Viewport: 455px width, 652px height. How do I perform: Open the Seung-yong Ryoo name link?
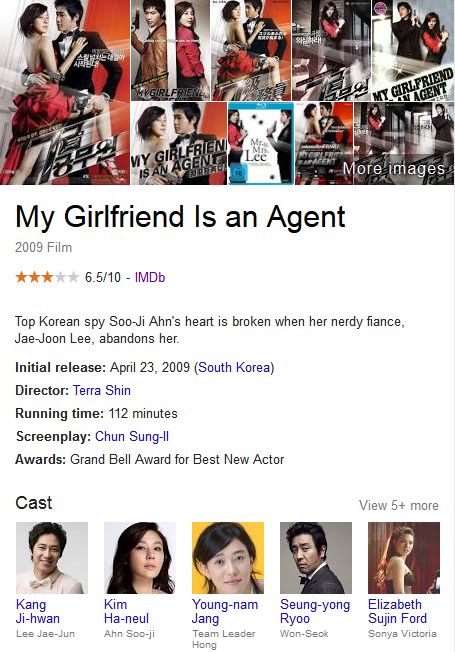315,611
